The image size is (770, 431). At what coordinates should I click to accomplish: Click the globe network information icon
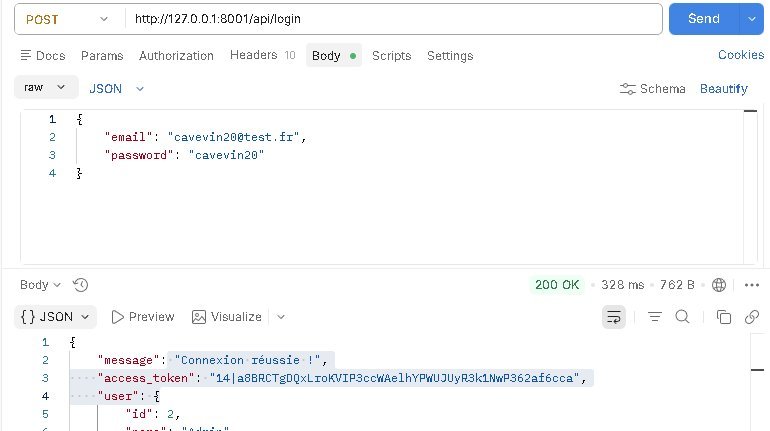[719, 285]
